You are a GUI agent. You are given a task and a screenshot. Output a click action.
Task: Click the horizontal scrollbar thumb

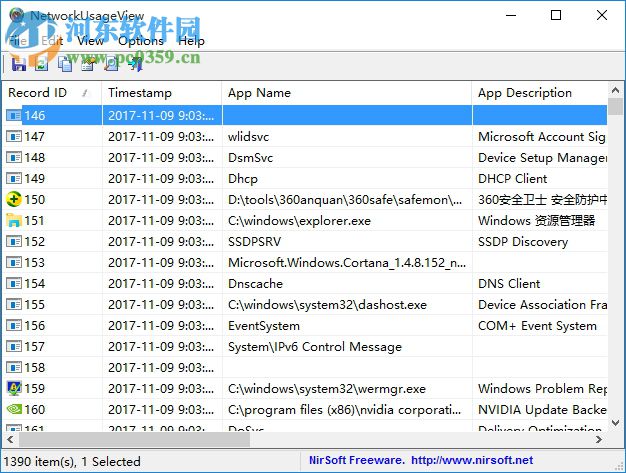134,439
